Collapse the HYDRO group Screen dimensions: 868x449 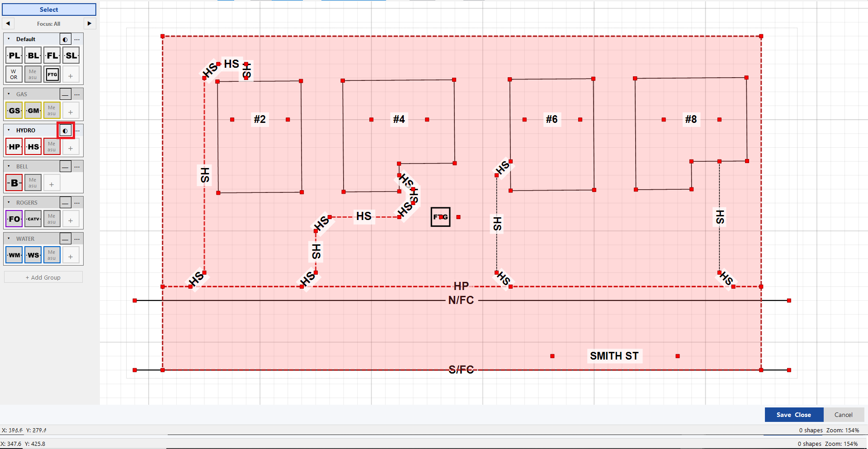[x=9, y=130]
